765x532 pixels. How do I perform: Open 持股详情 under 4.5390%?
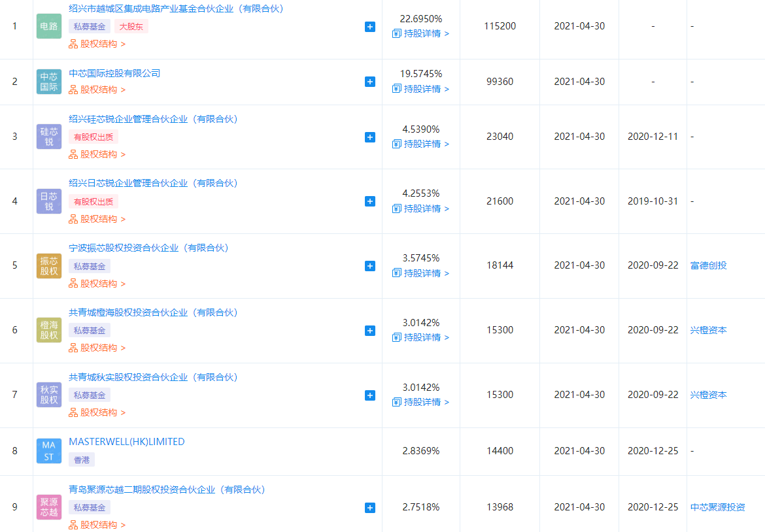420,144
